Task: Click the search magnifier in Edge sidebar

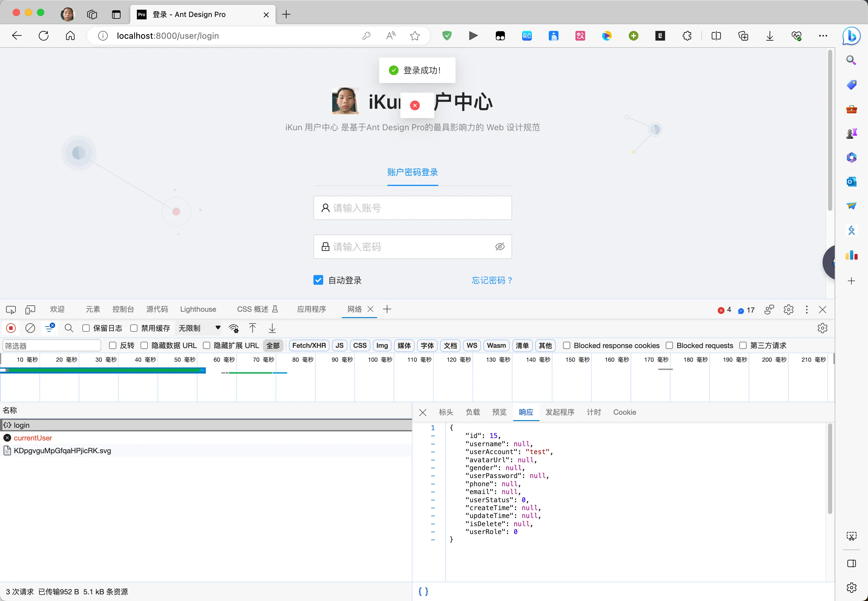Action: point(851,60)
